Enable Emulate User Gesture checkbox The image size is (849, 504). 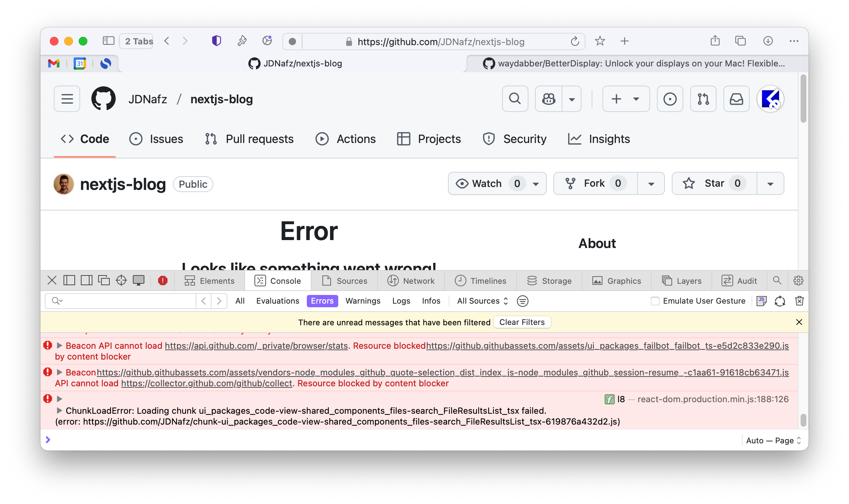[x=655, y=301]
